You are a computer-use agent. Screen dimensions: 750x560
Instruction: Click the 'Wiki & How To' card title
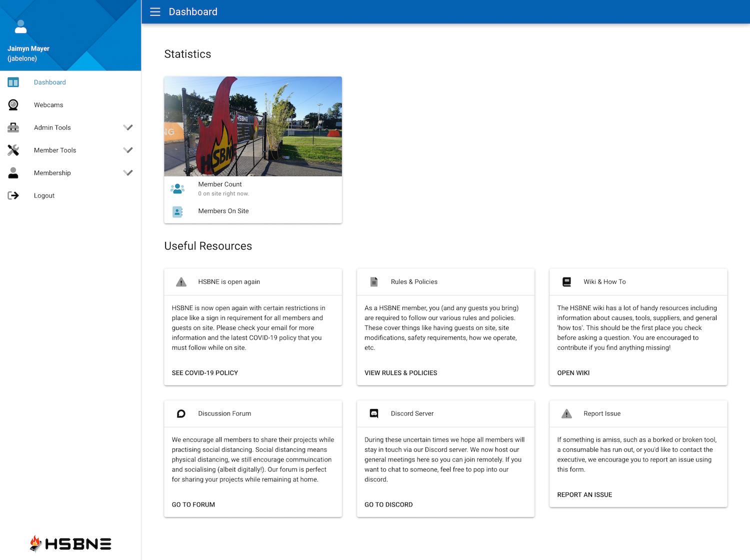coord(604,282)
